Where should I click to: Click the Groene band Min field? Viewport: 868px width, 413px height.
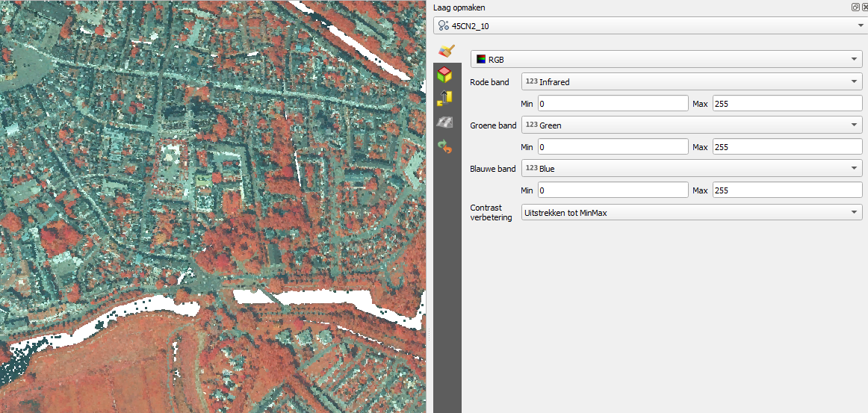pos(612,147)
